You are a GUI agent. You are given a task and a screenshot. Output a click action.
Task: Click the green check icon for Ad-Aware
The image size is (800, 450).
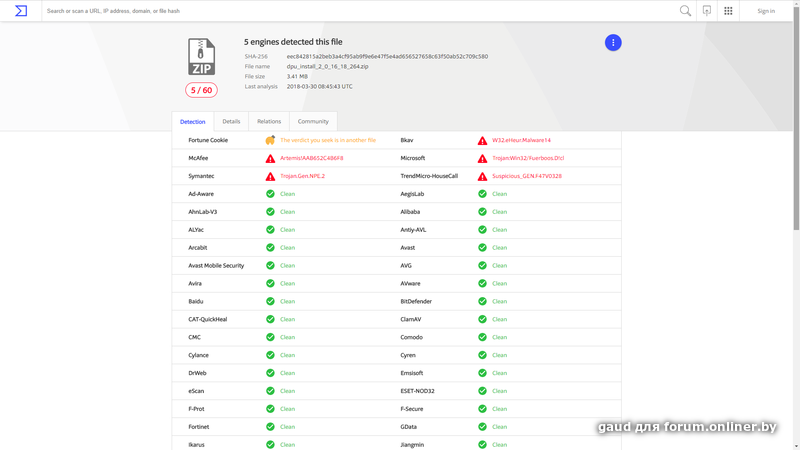[x=270, y=194]
